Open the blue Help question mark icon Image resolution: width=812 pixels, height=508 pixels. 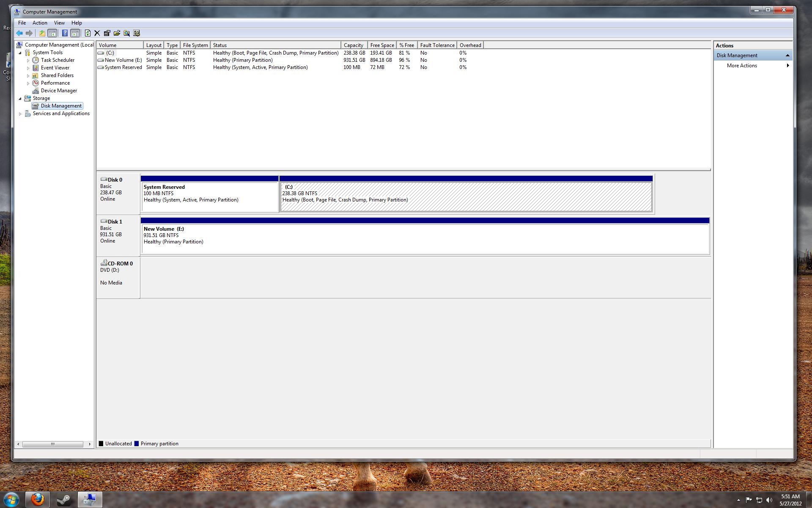point(65,33)
